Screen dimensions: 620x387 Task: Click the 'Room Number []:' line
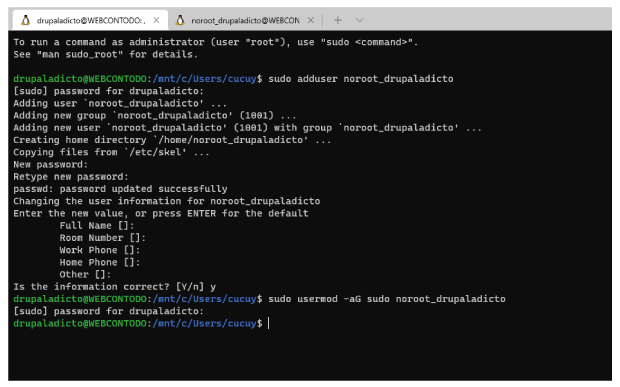pyautogui.click(x=102, y=238)
